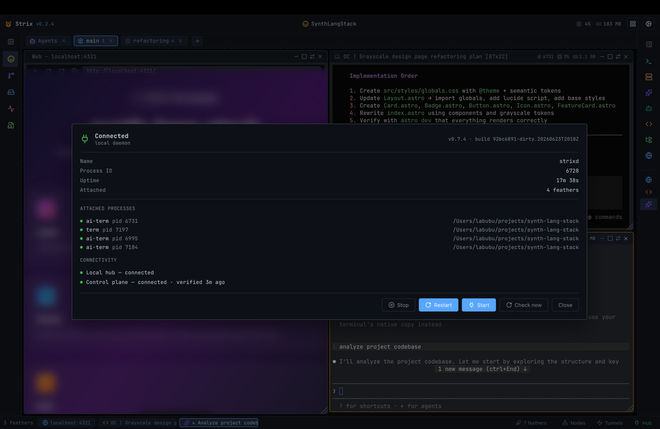Restart the local daemon
This screenshot has width=660, height=429.
438,305
